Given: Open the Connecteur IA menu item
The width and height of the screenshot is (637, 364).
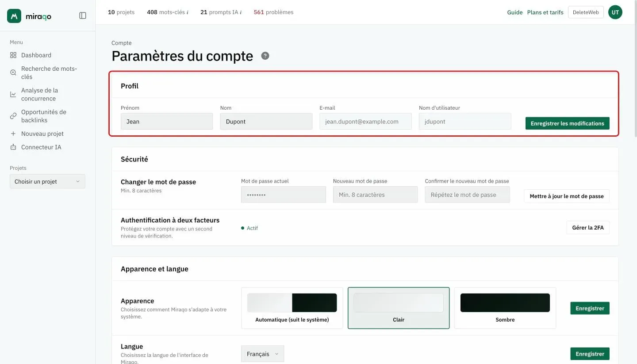Looking at the screenshot, I should (x=41, y=147).
